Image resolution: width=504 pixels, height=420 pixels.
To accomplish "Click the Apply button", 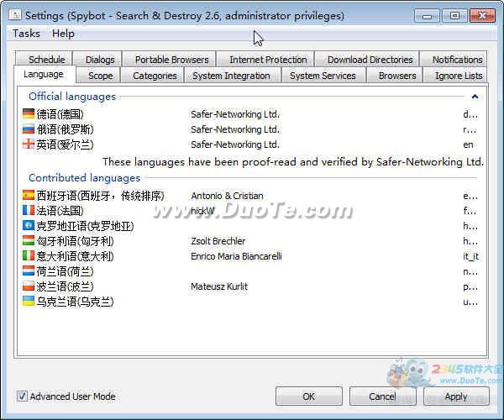I will pyautogui.click(x=456, y=396).
